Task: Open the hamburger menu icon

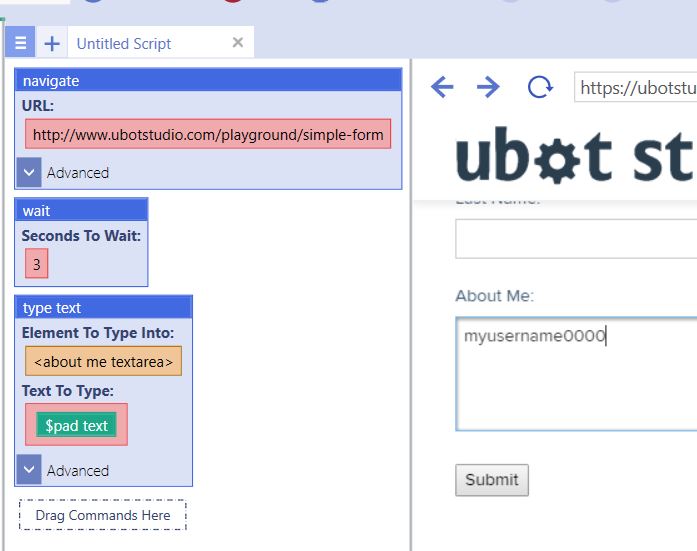Action: [x=20, y=42]
